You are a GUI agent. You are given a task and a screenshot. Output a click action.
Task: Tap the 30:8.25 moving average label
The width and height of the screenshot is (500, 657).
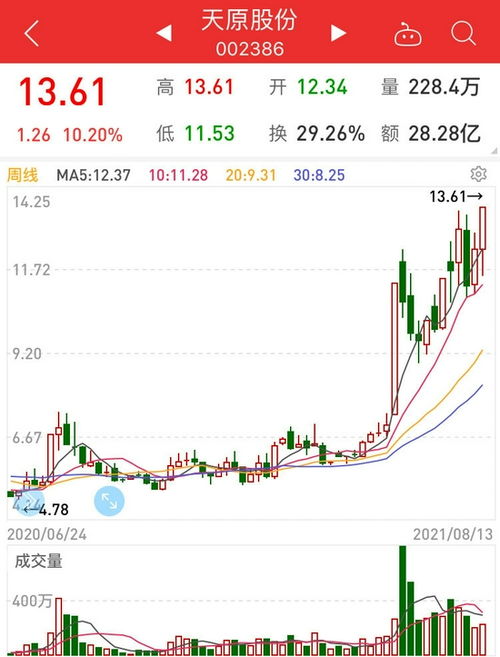[319, 175]
